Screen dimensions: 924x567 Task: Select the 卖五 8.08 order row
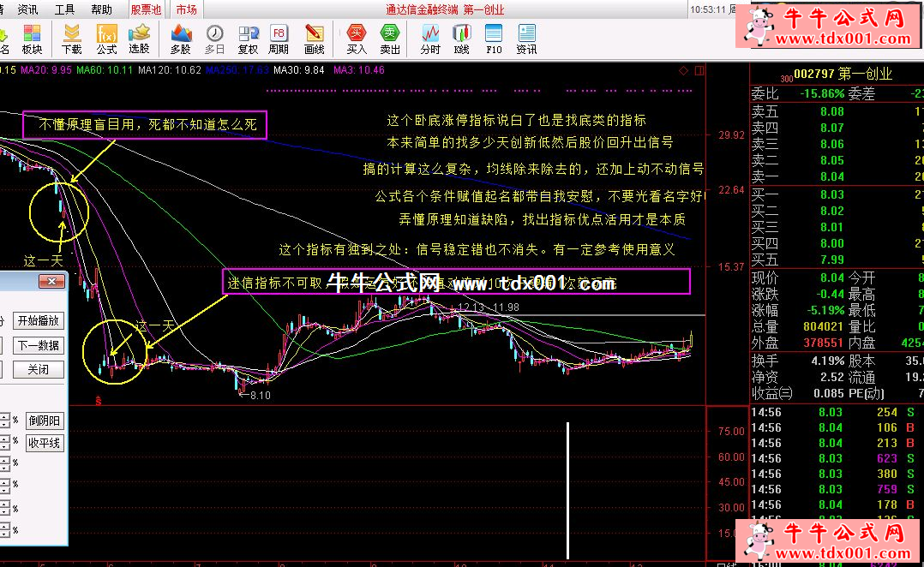click(x=837, y=111)
